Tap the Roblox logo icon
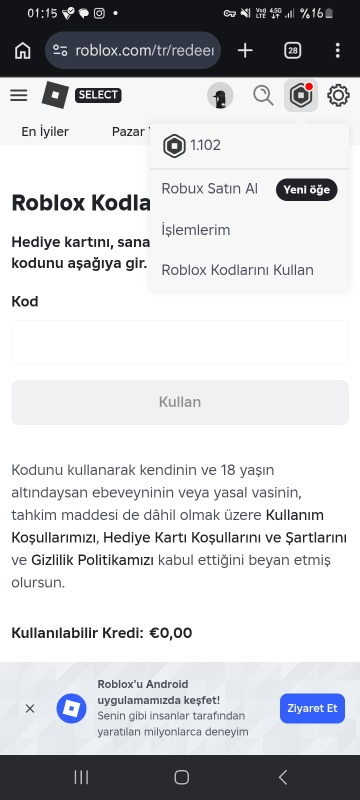 pyautogui.click(x=55, y=95)
